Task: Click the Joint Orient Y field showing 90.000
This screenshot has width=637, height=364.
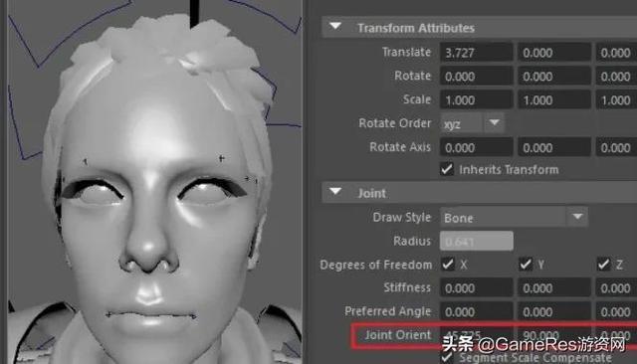Action: (554, 335)
